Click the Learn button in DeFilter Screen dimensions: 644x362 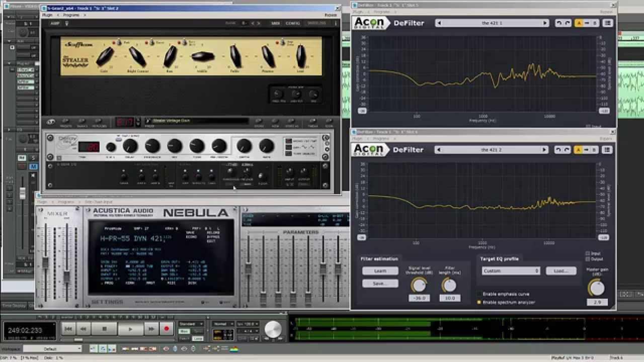380,270
